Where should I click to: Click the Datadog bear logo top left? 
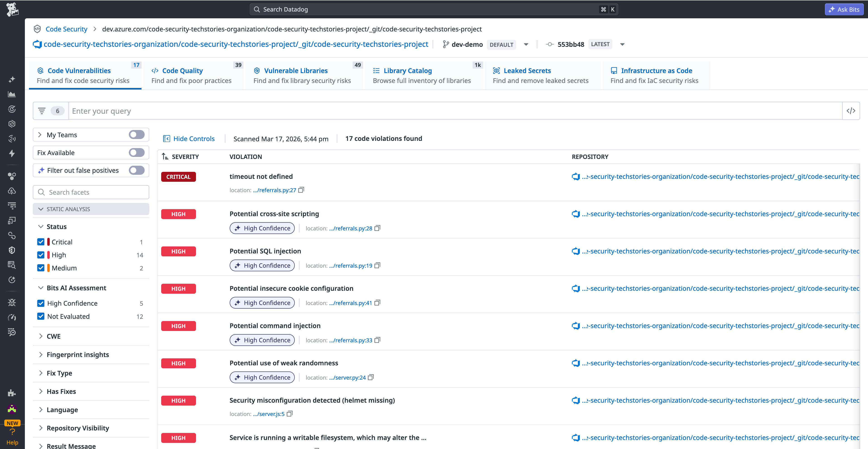[x=12, y=9]
